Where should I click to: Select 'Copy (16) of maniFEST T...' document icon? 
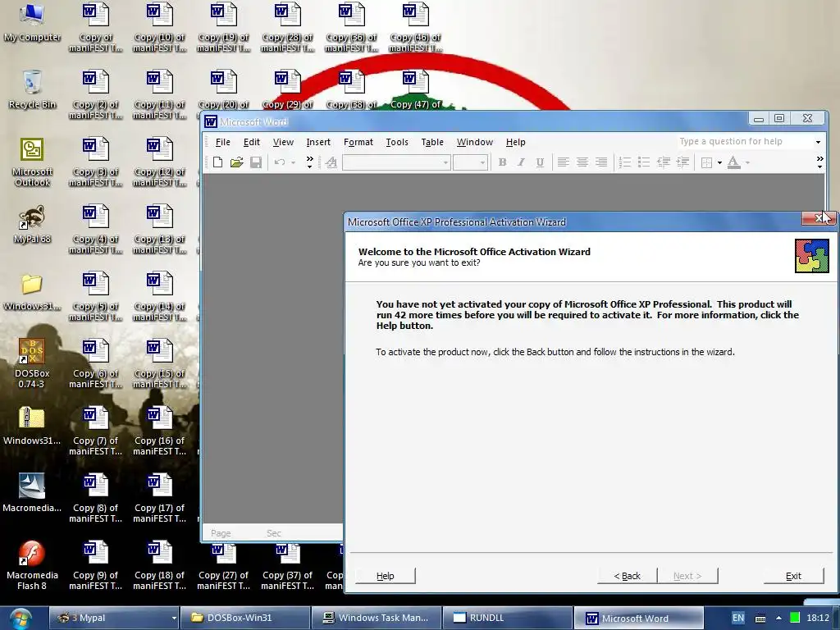point(159,431)
